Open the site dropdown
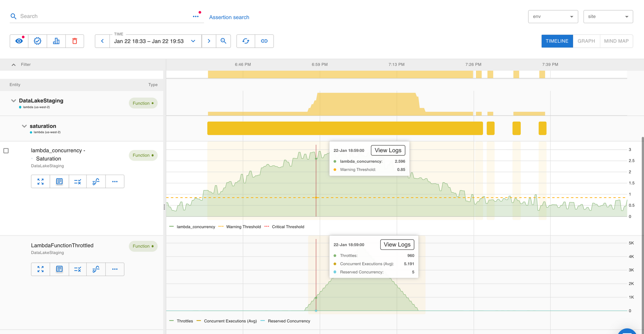Image resolution: width=644 pixels, height=334 pixels. point(608,16)
